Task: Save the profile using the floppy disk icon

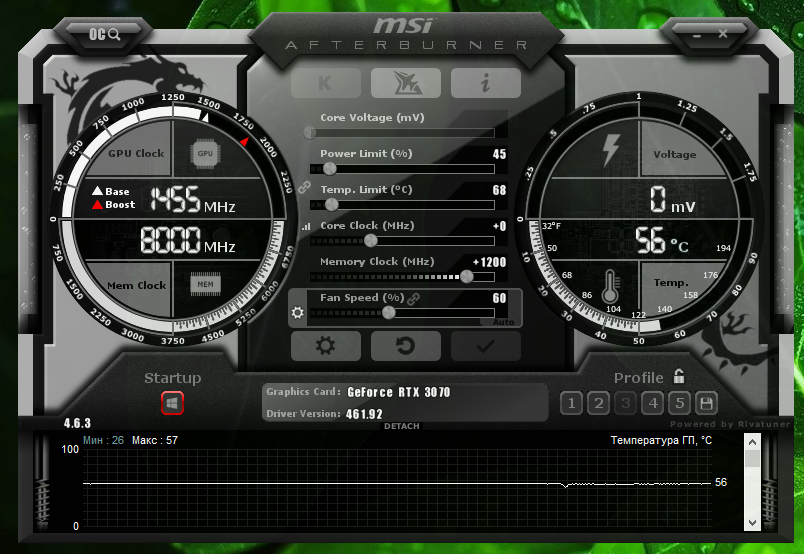Action: [706, 403]
